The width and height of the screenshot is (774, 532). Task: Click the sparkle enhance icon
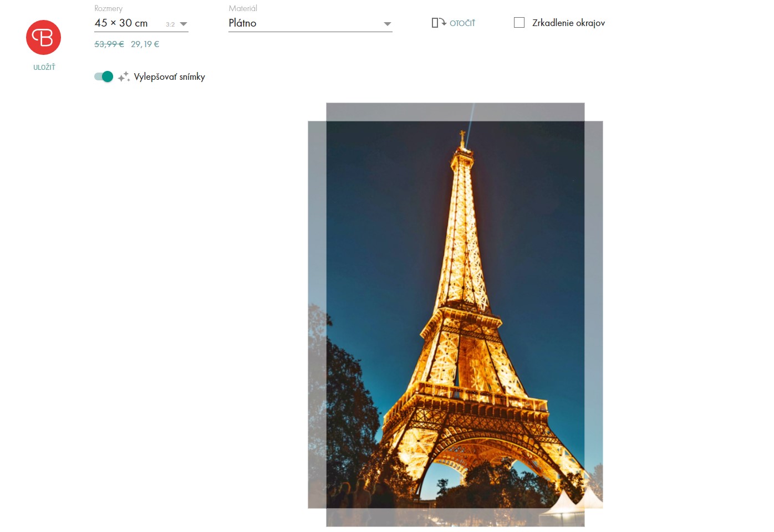[124, 76]
